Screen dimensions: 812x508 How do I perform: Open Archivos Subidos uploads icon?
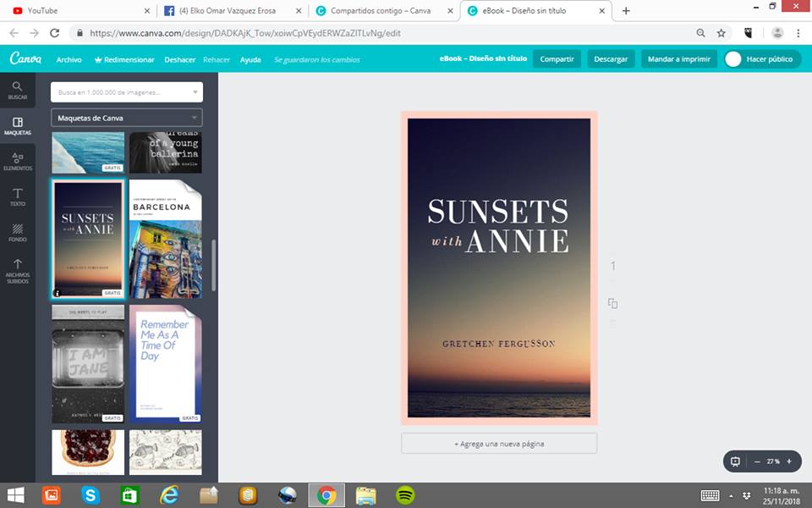coord(17,269)
